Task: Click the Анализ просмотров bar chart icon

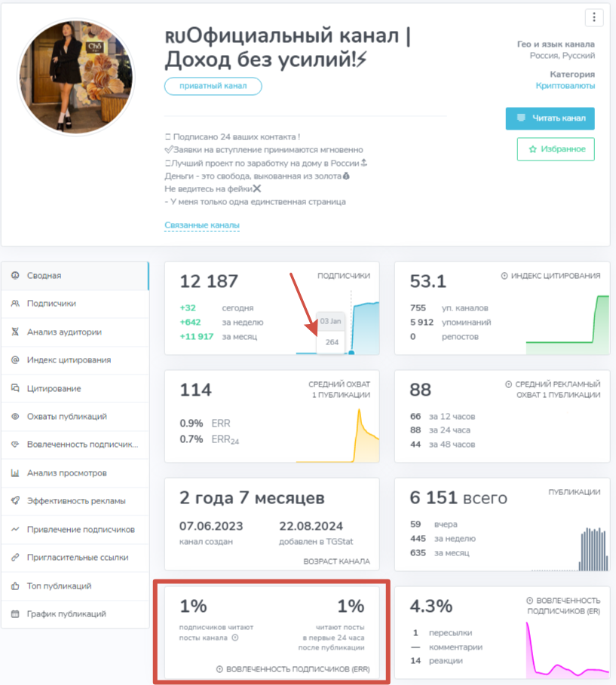Action: point(15,472)
